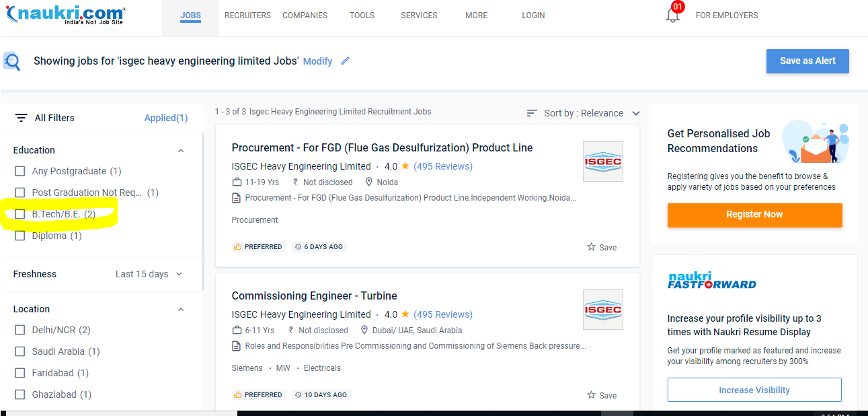Image resolution: width=868 pixels, height=416 pixels.
Task: Open Commissioning Engineer - Turbine job title
Action: point(314,296)
